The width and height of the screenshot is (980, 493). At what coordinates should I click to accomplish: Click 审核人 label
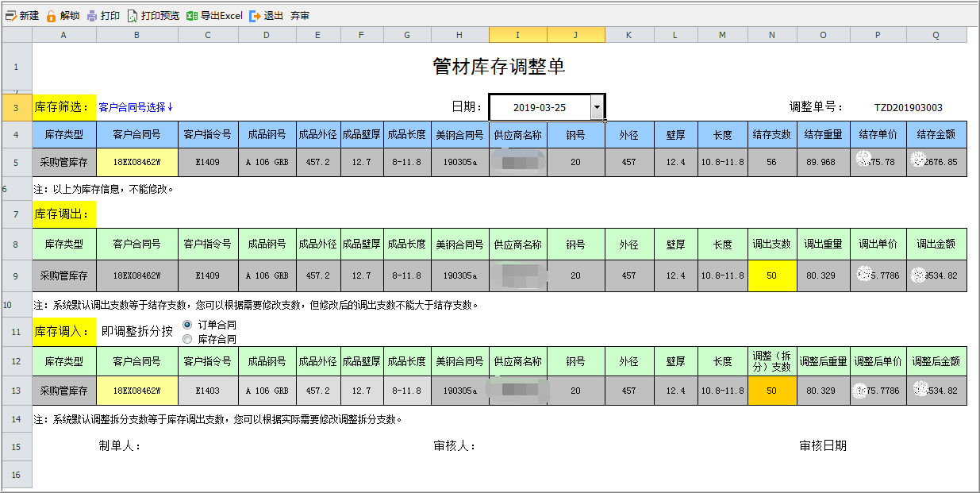pos(455,446)
